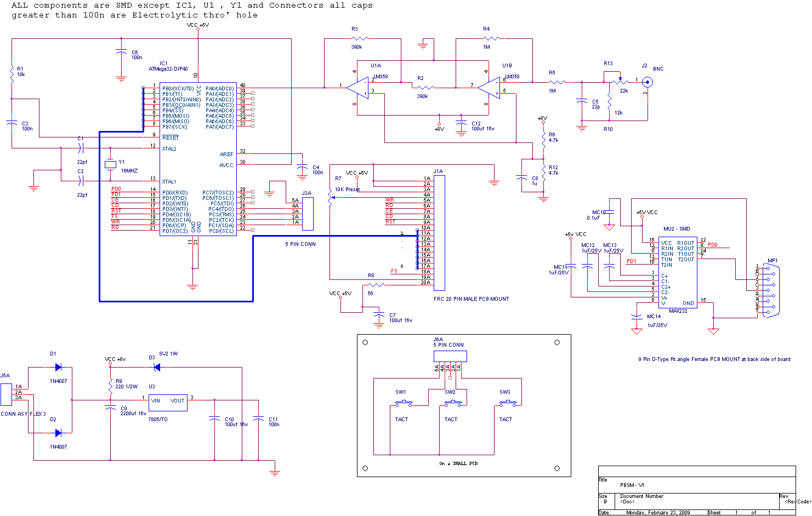Click the SW1 tact switch symbol

point(404,404)
